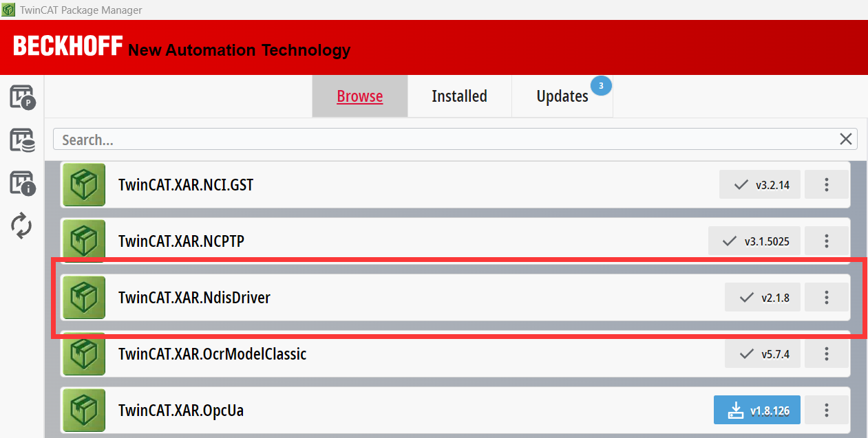Open the three-dot menu for TwinCAT.XAR.NCPTP

[x=827, y=241]
